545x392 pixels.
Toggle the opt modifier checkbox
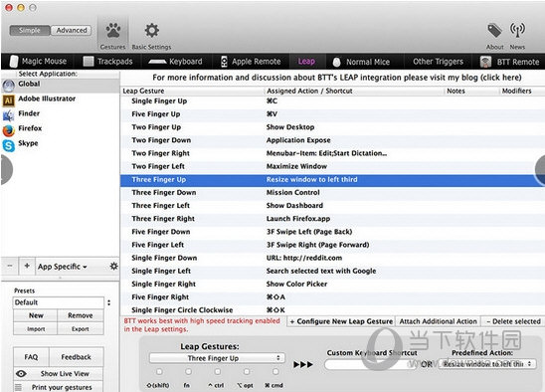point(247,371)
